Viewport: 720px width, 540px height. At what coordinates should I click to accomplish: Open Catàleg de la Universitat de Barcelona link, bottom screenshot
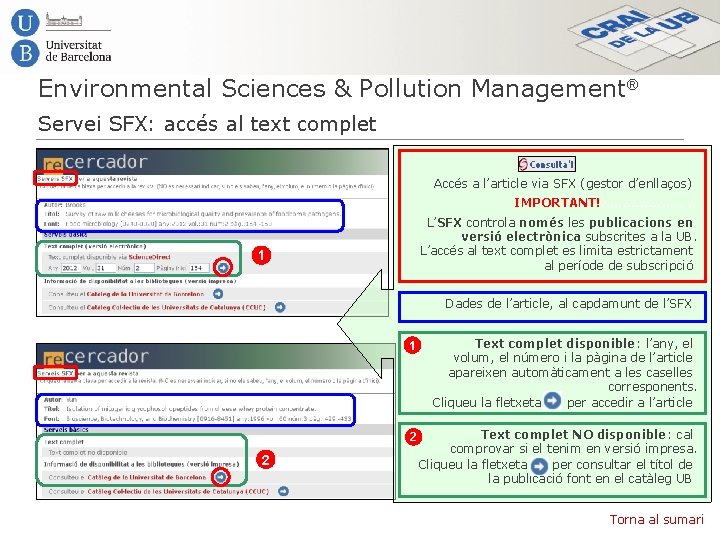[x=146, y=478]
